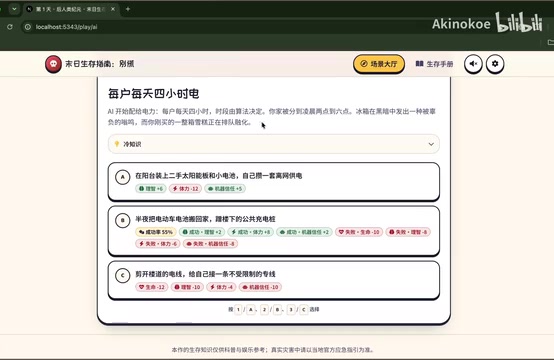
Task: Click option A's 体力 -12 tag
Action: [x=185, y=189]
